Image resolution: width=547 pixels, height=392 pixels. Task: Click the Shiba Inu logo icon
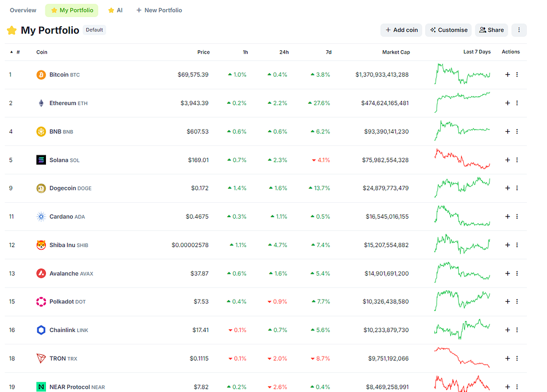pyautogui.click(x=41, y=245)
